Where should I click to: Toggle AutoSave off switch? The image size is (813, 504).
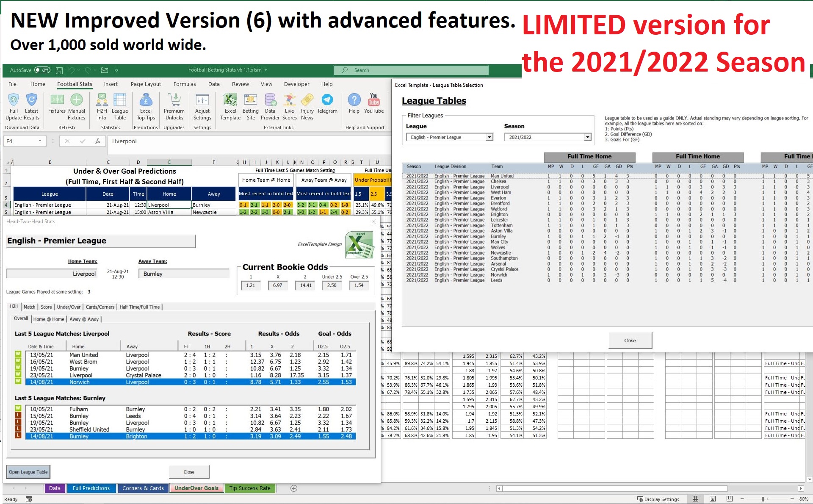(42, 70)
